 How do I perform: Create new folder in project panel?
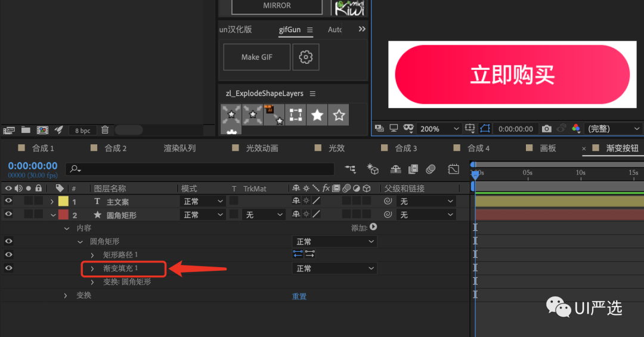tap(26, 130)
